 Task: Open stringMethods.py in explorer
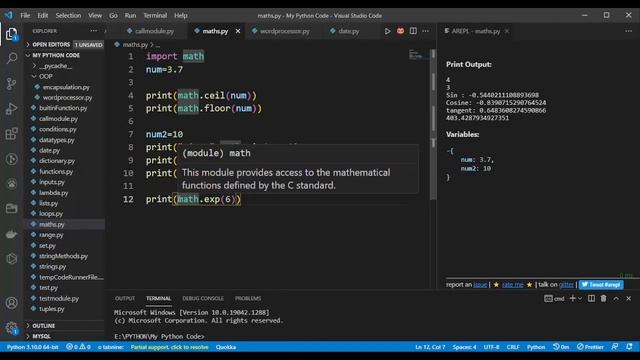pos(63,256)
